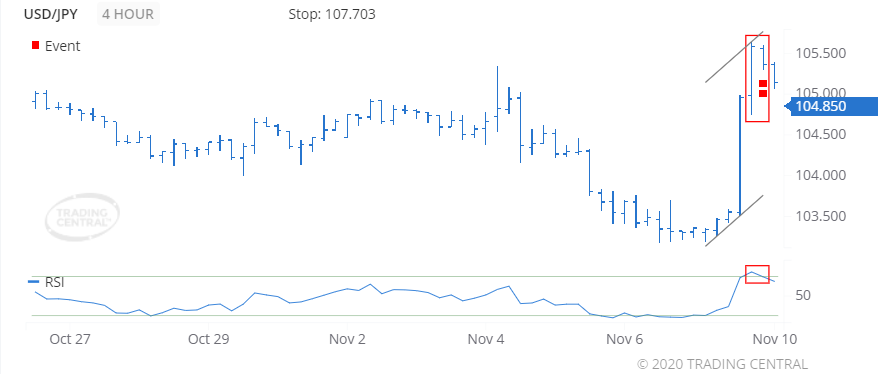Click the red rectangle around the price bars
The width and height of the screenshot is (885, 374).
(x=757, y=78)
